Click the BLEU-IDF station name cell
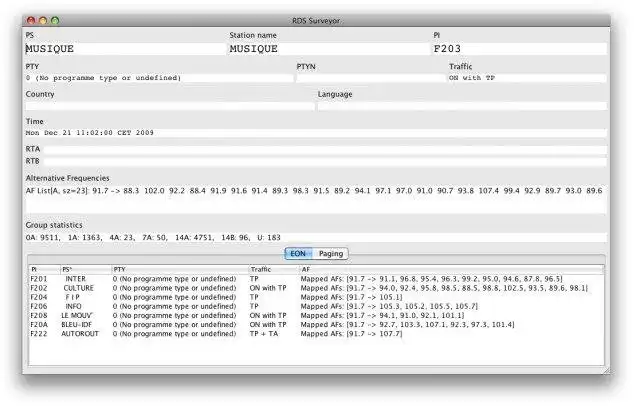This screenshot has width=640, height=406. tap(77, 325)
